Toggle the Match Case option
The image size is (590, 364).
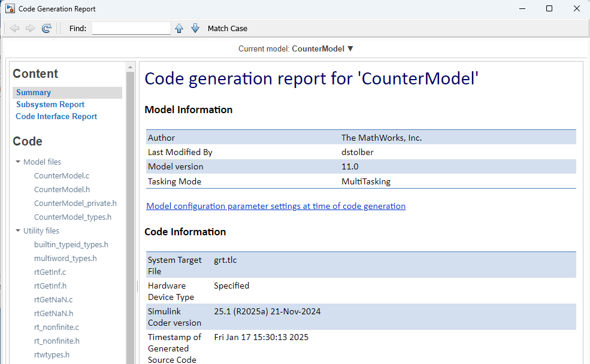coord(227,28)
